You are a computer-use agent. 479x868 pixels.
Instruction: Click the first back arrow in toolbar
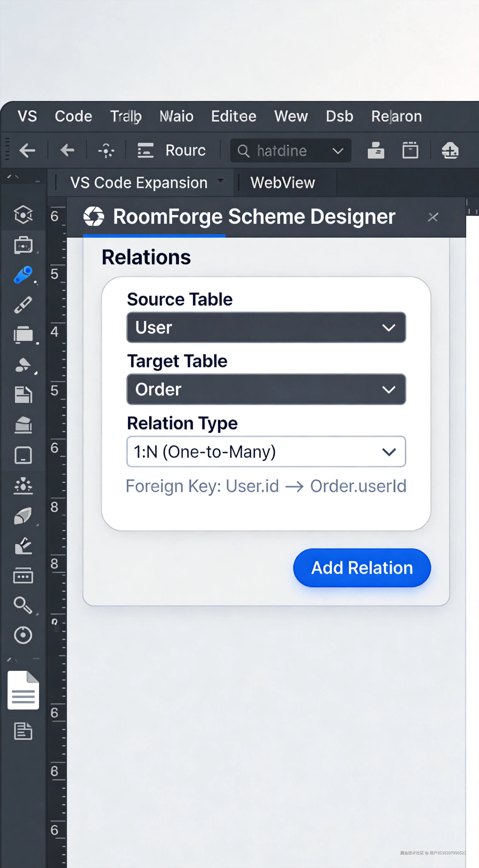coord(27,150)
